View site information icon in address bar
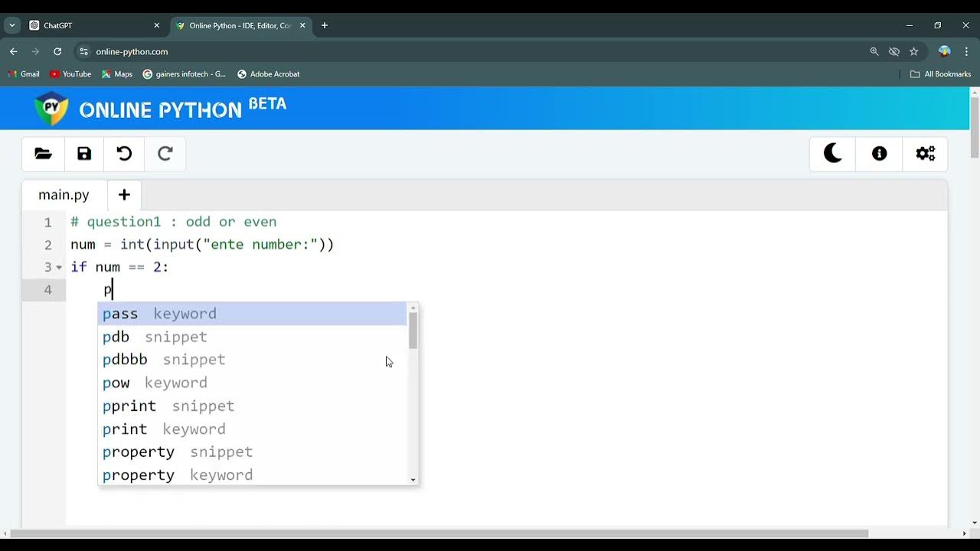The image size is (980, 551). pyautogui.click(x=83, y=51)
